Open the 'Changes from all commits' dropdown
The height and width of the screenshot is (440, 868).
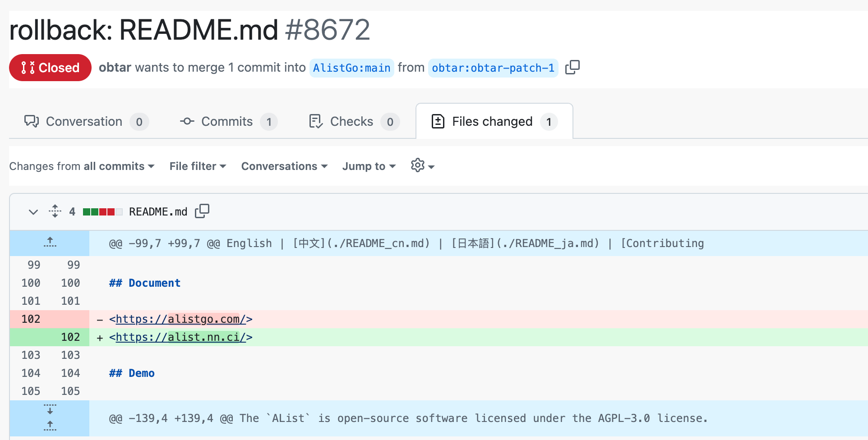point(82,166)
